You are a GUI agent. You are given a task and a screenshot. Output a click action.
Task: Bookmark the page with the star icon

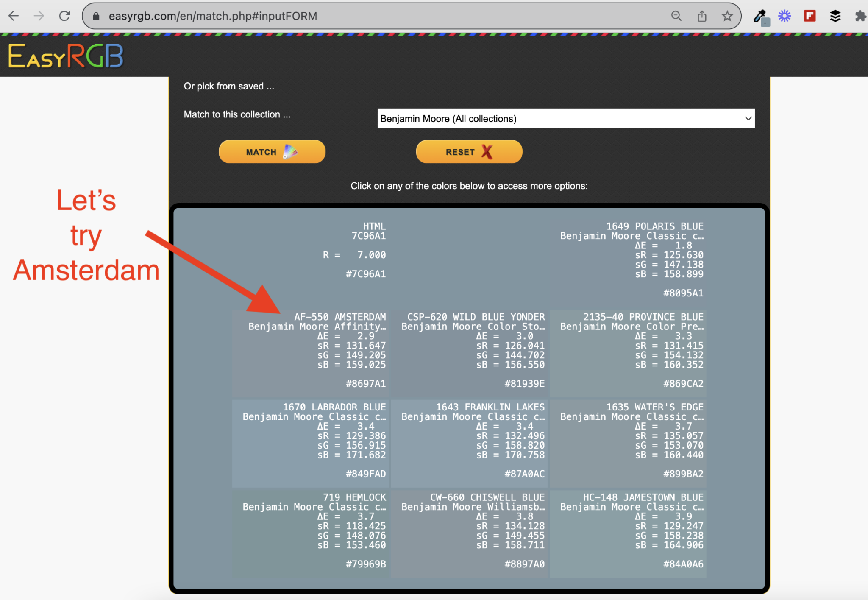(727, 16)
